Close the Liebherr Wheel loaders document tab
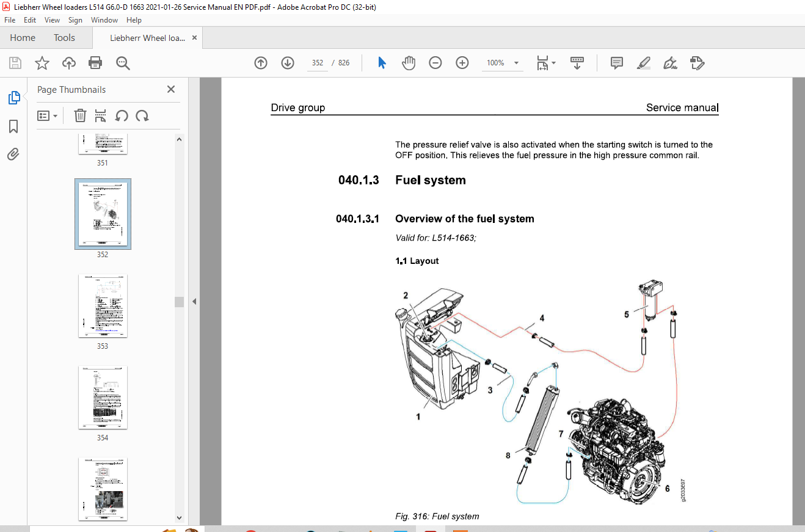Image resolution: width=805 pixels, height=532 pixels. click(x=194, y=38)
